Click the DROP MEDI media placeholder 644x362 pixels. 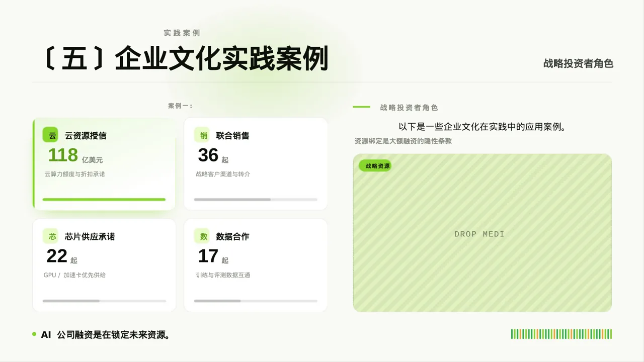[482, 233]
